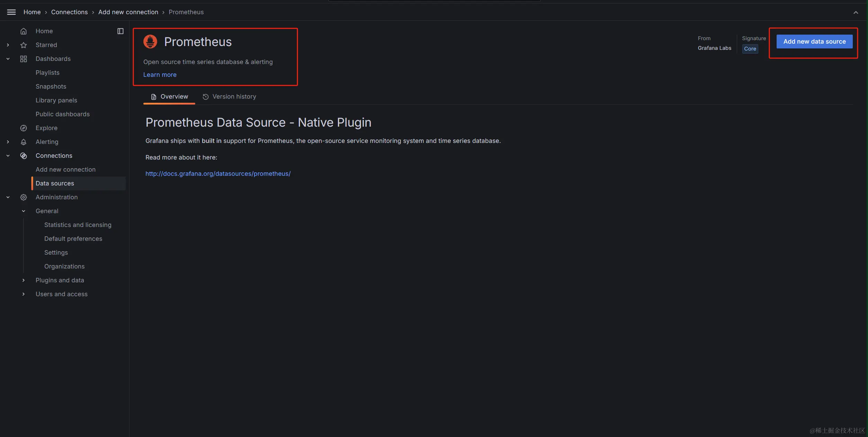Expand the Starred section chevron

(8, 45)
